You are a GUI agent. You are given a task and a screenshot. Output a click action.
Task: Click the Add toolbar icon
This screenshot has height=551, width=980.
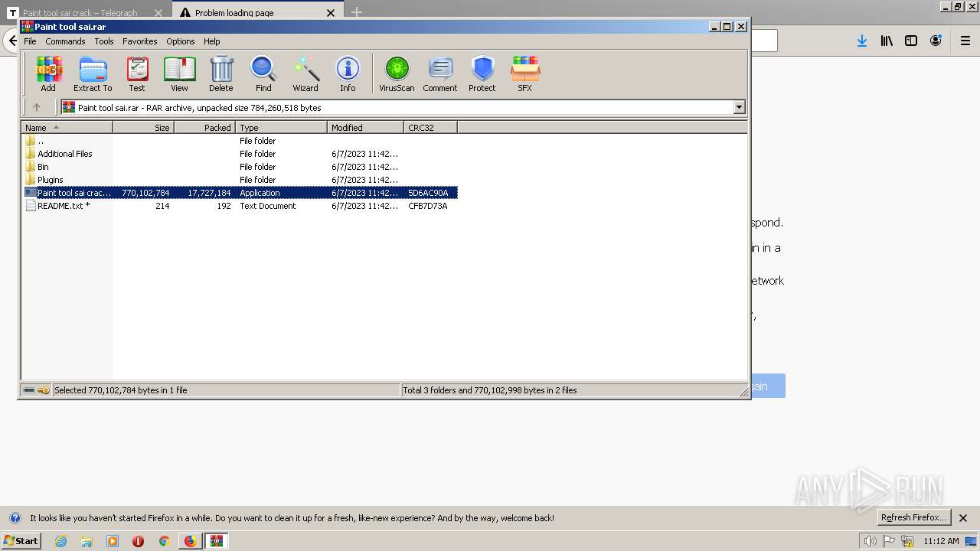[x=48, y=74]
